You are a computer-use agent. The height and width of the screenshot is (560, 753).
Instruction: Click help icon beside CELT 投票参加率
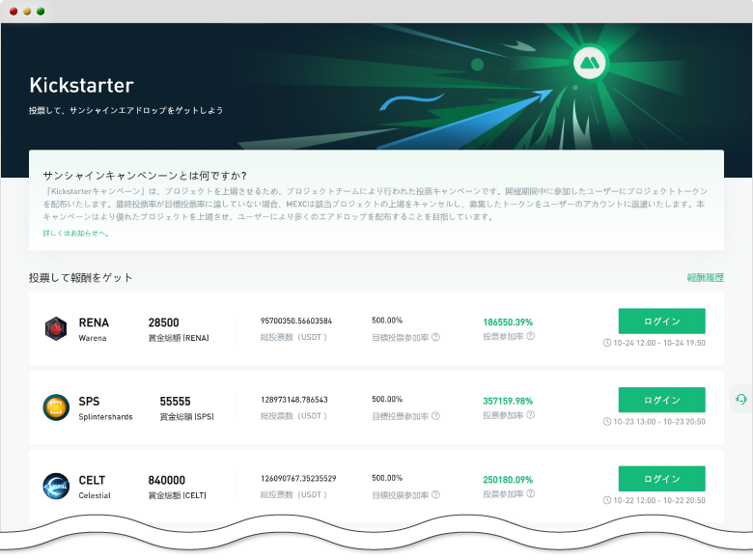coord(531,493)
